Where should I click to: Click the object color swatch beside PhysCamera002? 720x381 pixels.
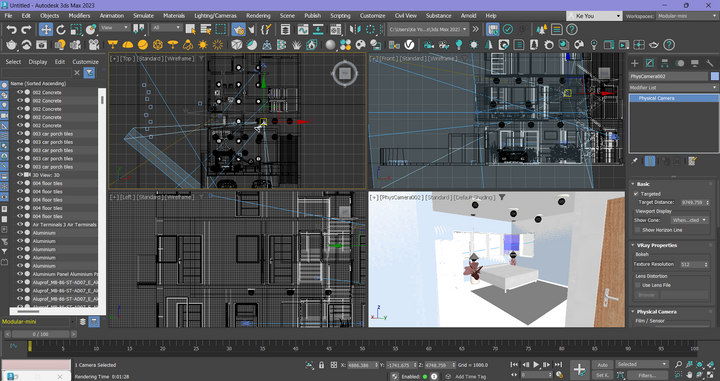tap(714, 76)
